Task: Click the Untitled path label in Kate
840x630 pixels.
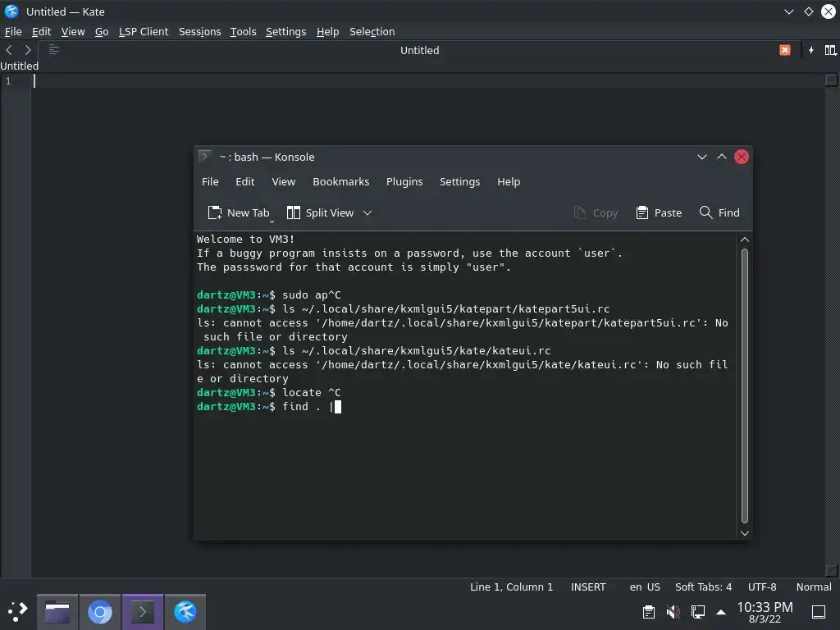Action: pyautogui.click(x=20, y=66)
